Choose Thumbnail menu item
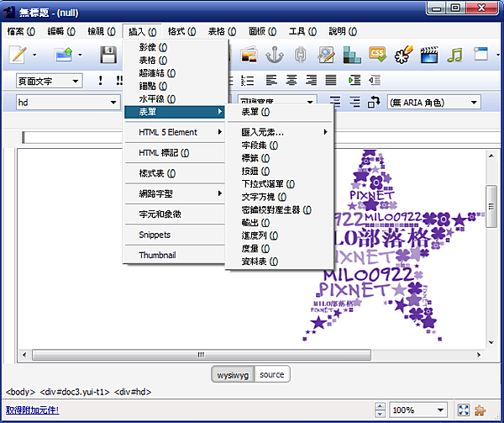The image size is (504, 423). 174,255
